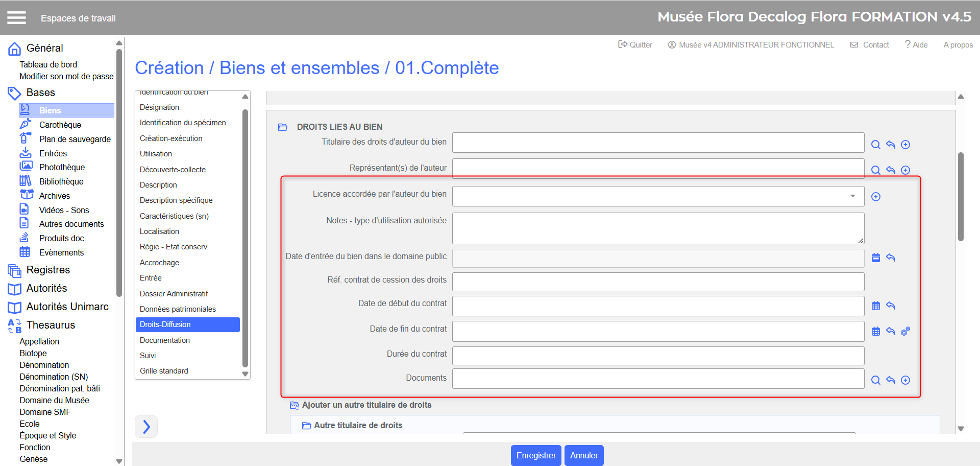Image resolution: width=980 pixels, height=466 pixels.
Task: Click search icon for Titulaire des droits d'auteur
Action: pyautogui.click(x=875, y=145)
